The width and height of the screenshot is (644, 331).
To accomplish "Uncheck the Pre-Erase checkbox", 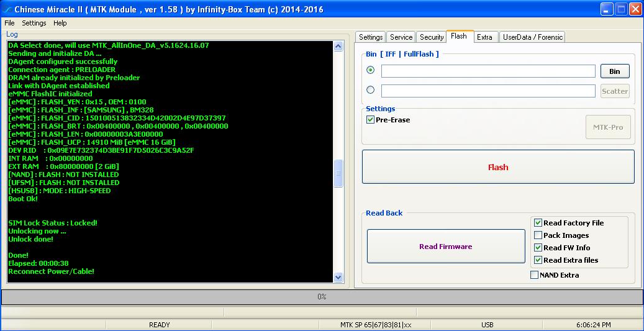I will pyautogui.click(x=371, y=120).
